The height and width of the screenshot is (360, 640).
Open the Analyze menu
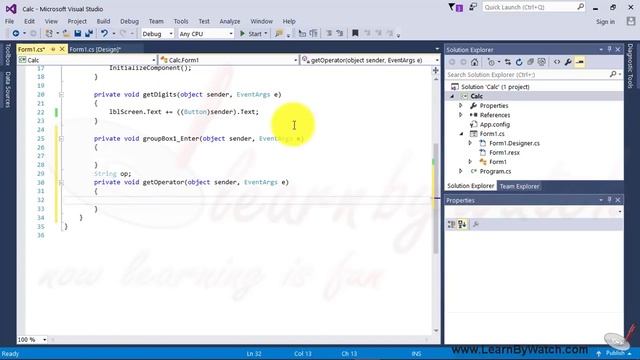230,21
